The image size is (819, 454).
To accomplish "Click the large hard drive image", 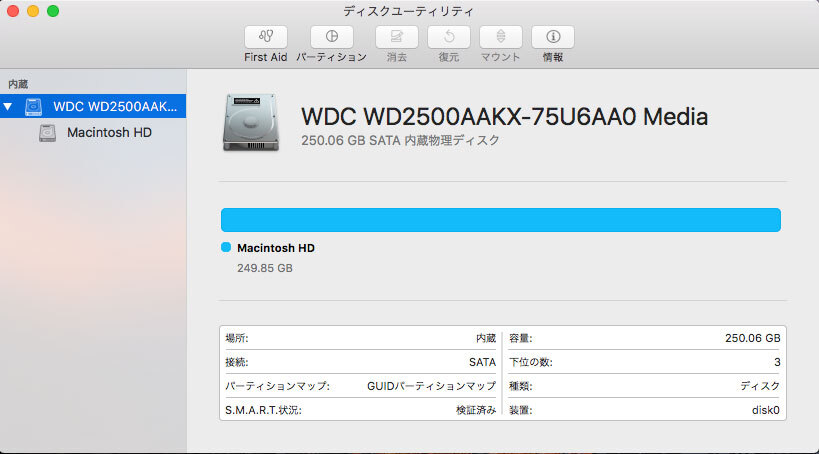I will click(x=251, y=122).
